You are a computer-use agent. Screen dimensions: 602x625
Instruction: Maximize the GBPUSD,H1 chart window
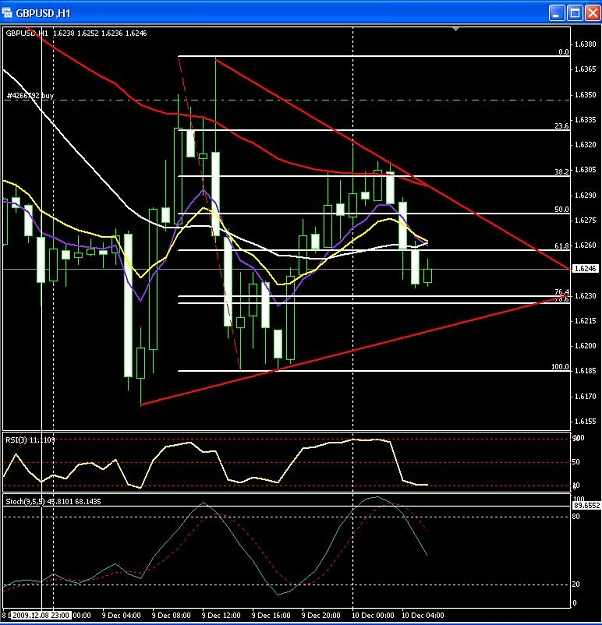[x=575, y=13]
